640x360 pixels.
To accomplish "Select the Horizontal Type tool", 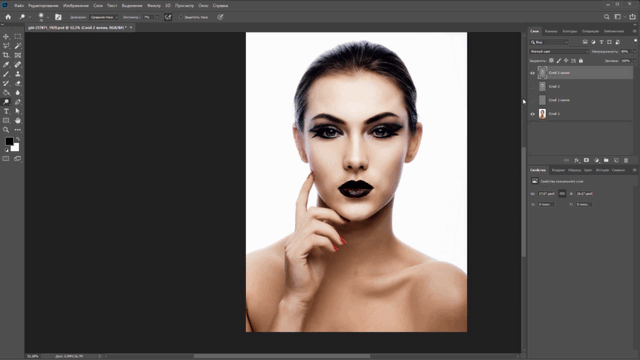I will (6, 111).
